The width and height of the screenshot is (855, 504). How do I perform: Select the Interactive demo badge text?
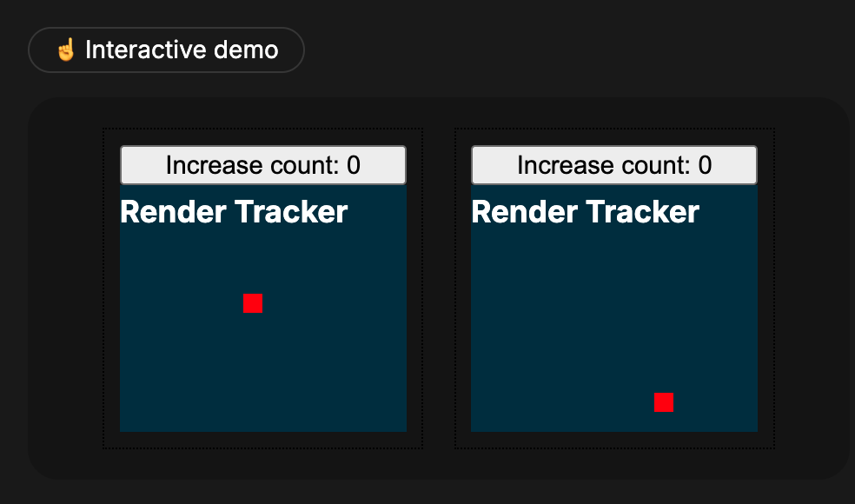(x=182, y=50)
